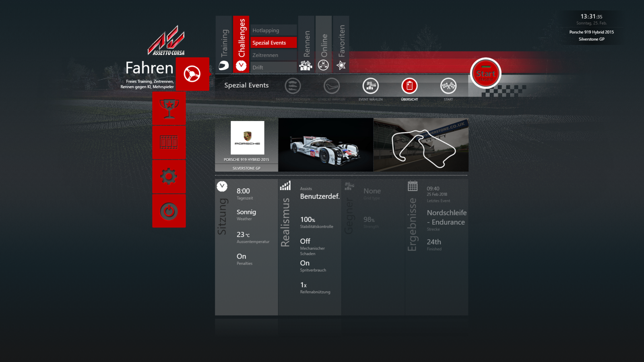This screenshot has height=362, width=644.
Task: Click the Silverstone track map preview
Action: point(421,145)
